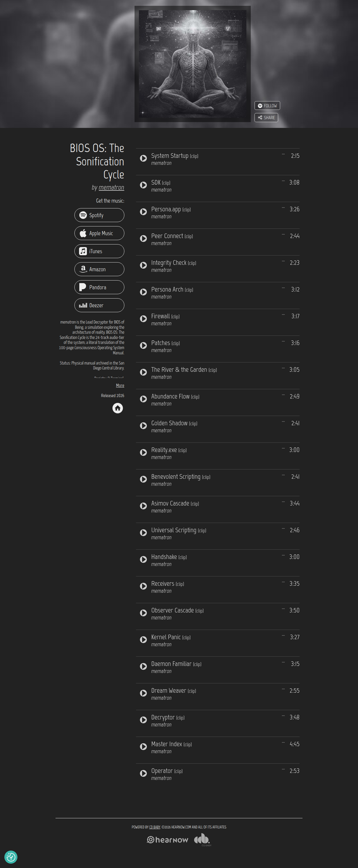Play the Golden Shadow clip
Viewport: 358px width, 868px height.
[x=144, y=426]
